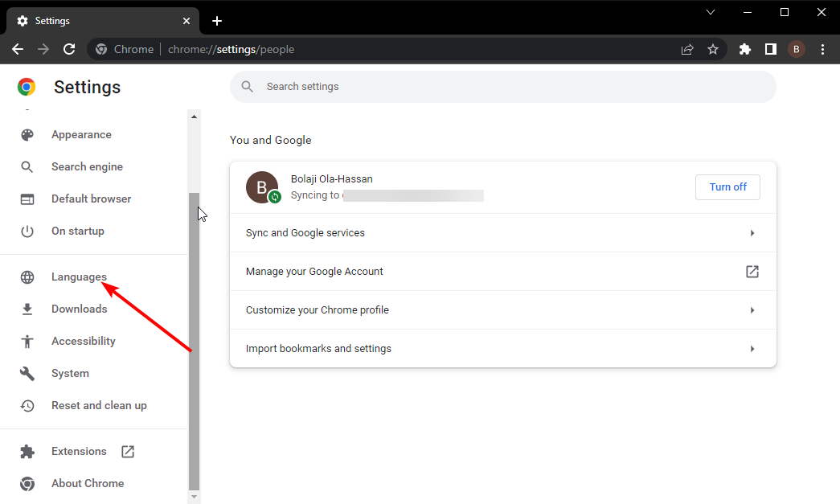Image resolution: width=840 pixels, height=504 pixels.
Task: Click the Reset and clean up history icon
Action: point(27,406)
